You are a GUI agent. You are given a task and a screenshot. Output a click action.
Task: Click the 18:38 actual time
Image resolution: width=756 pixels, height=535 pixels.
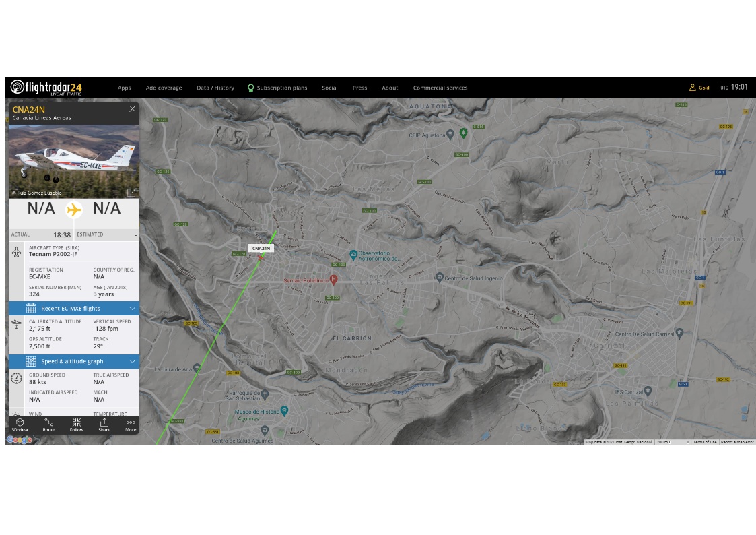tap(62, 235)
